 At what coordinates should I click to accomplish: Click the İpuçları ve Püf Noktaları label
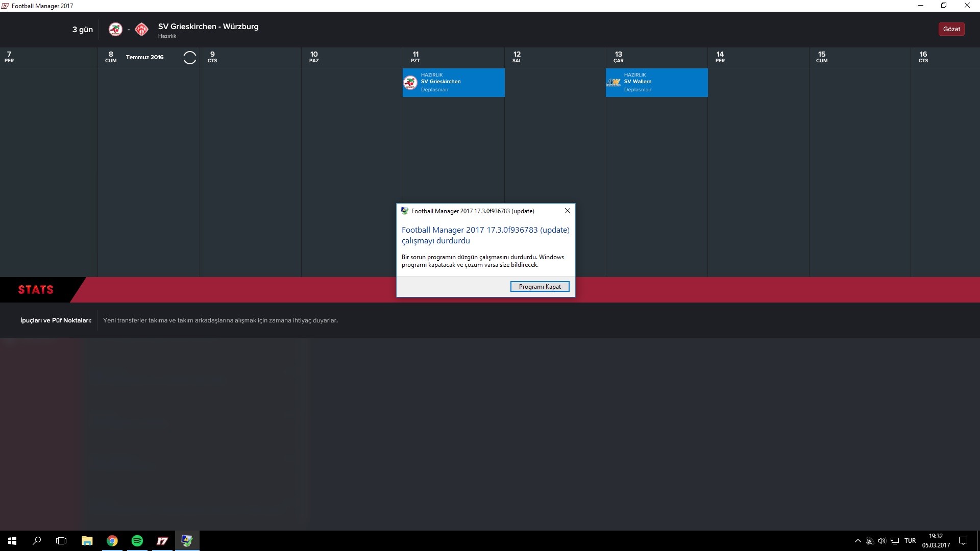click(56, 320)
